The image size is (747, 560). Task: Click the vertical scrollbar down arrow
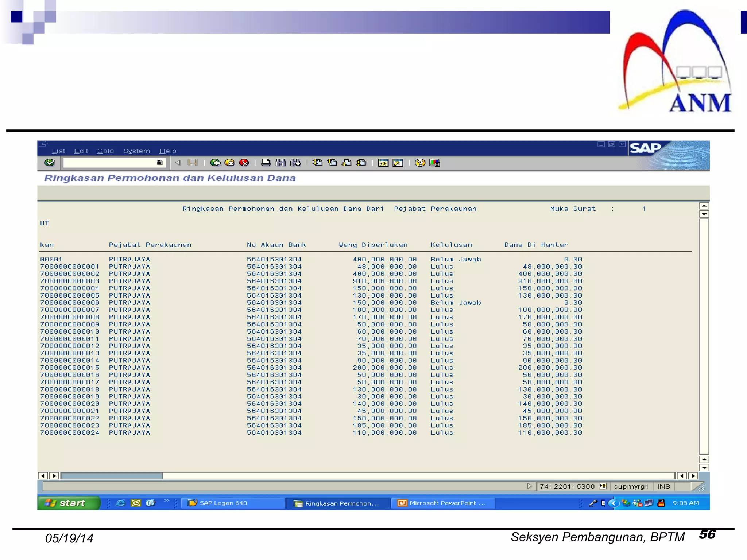pos(704,468)
